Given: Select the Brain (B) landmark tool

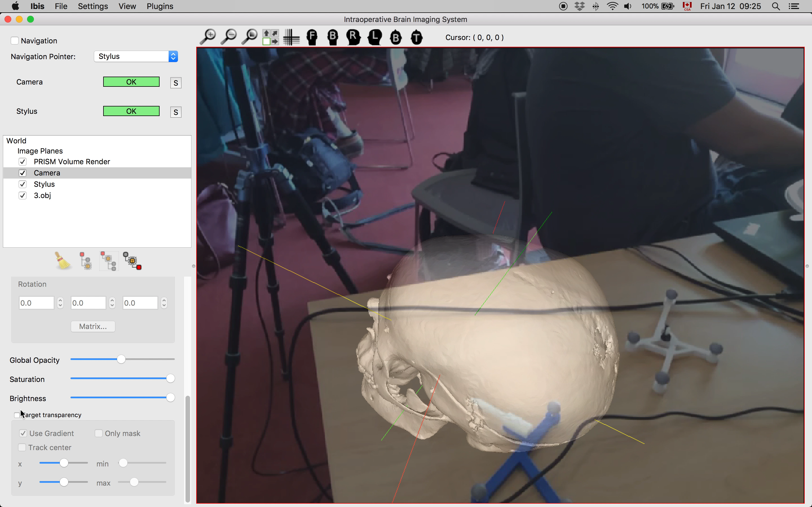Looking at the screenshot, I should [332, 37].
